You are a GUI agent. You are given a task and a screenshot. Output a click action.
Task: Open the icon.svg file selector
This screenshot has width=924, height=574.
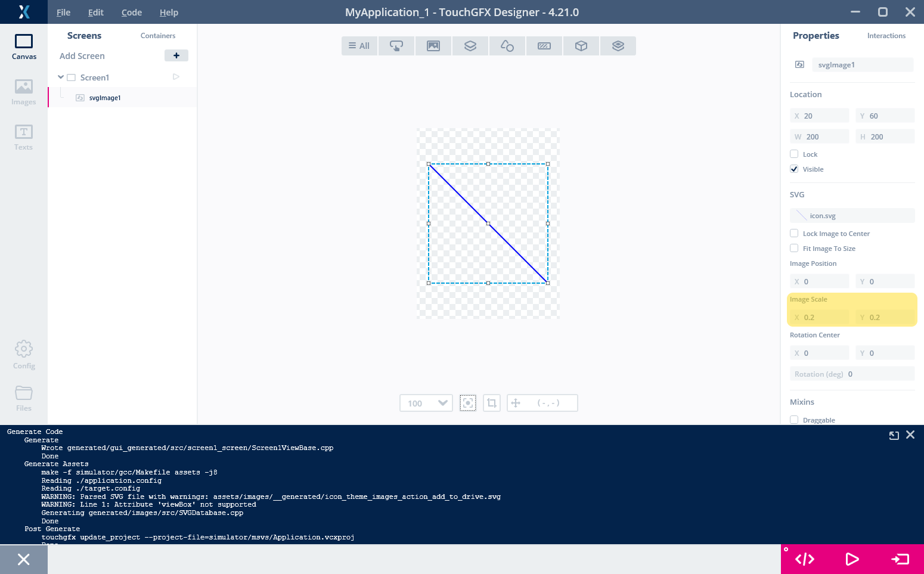(852, 216)
